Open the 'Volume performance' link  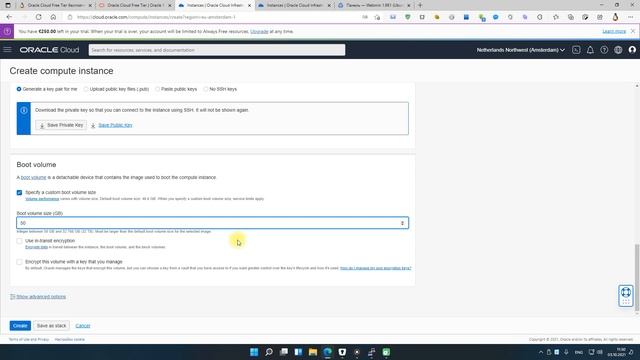point(42,199)
